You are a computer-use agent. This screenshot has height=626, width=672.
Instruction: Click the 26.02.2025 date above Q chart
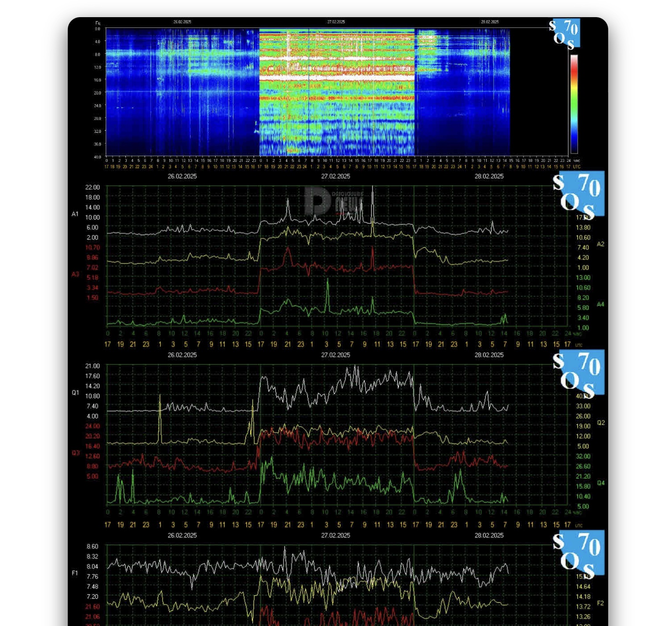point(182,355)
